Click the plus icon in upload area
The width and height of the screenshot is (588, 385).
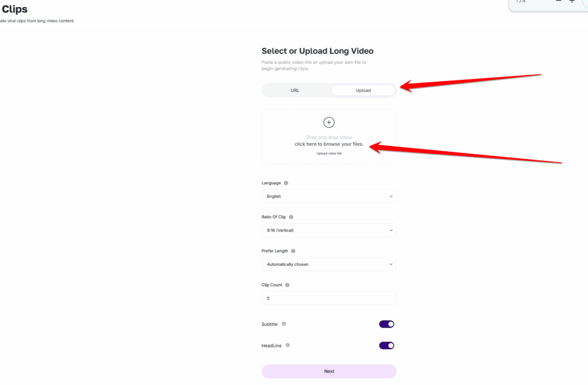click(329, 122)
